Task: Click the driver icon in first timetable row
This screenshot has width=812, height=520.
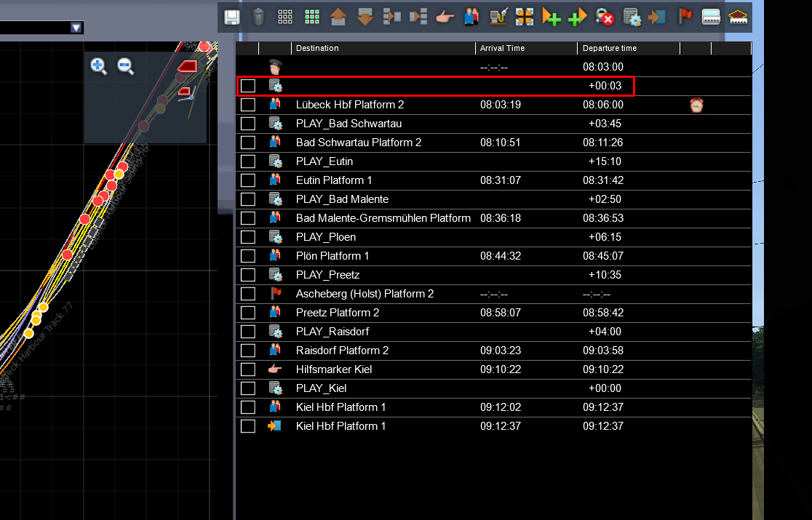Action: point(275,67)
